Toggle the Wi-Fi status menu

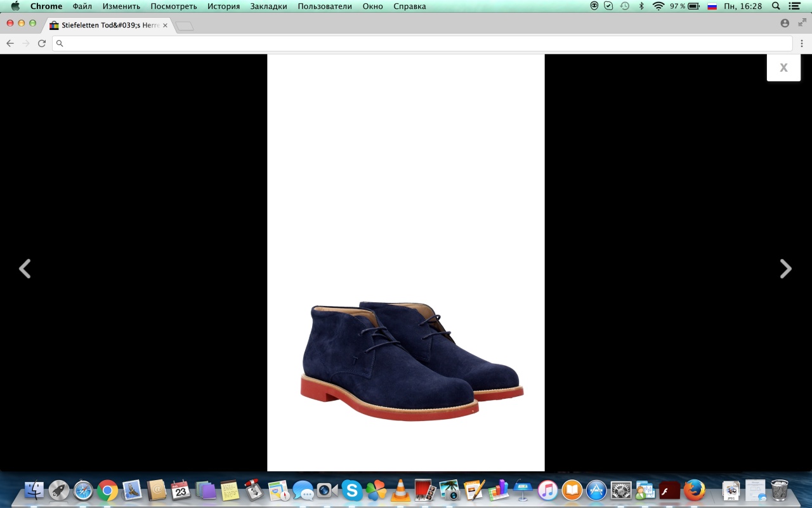[658, 6]
